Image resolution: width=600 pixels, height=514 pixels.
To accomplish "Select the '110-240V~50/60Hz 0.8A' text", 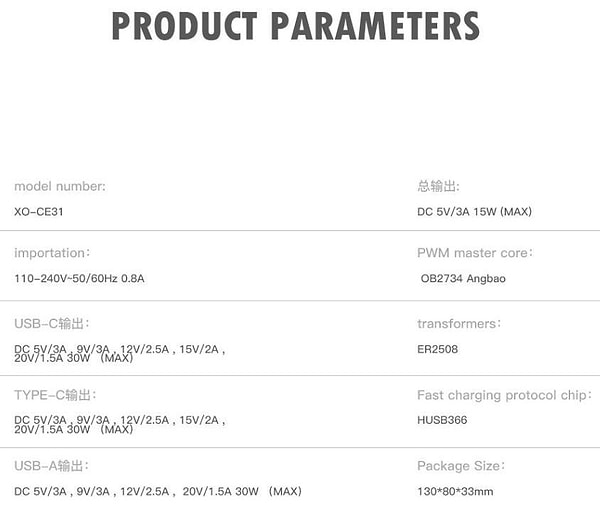I will click(79, 278).
